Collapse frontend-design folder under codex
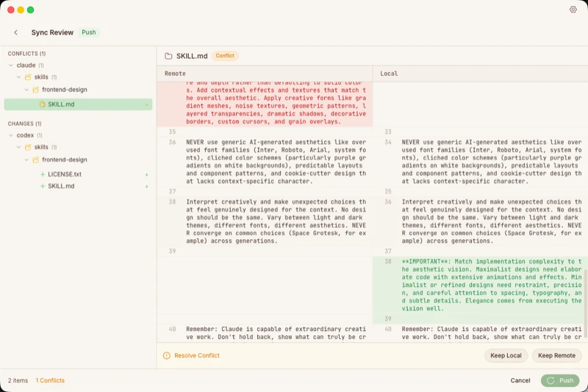Viewport: 588px width, 392px height. (x=26, y=160)
